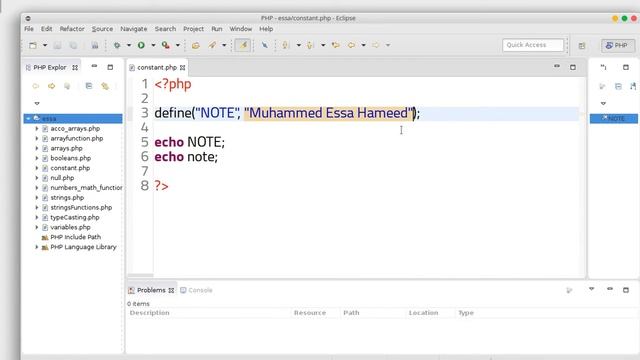The width and height of the screenshot is (640, 360).
Task: Open PHP Explorer view menu triangle
Action: [x=37, y=103]
